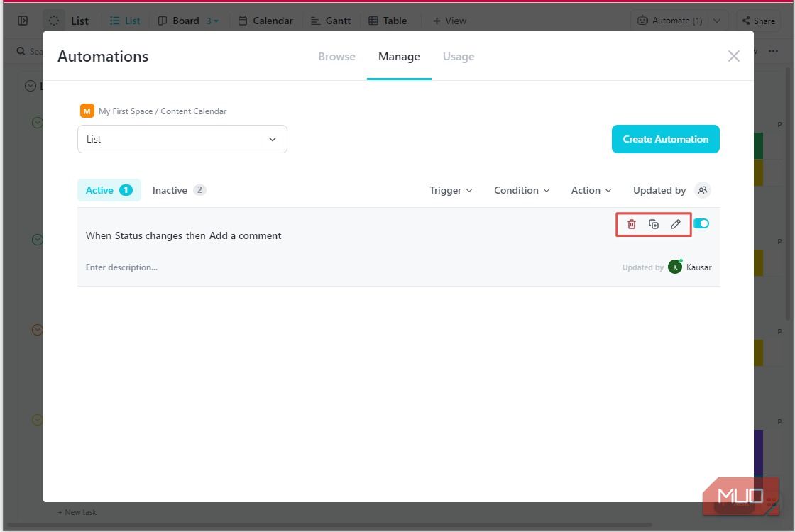795x532 pixels.
Task: Expand the Condition filter dropdown
Action: pyautogui.click(x=522, y=190)
